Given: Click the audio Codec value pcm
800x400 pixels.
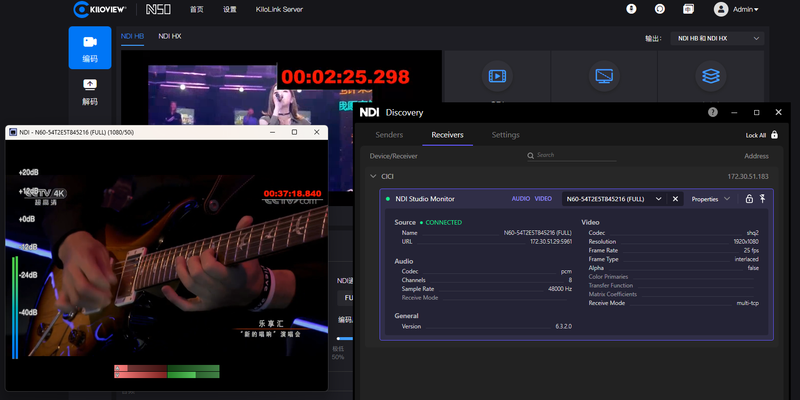Looking at the screenshot, I should pos(566,271).
